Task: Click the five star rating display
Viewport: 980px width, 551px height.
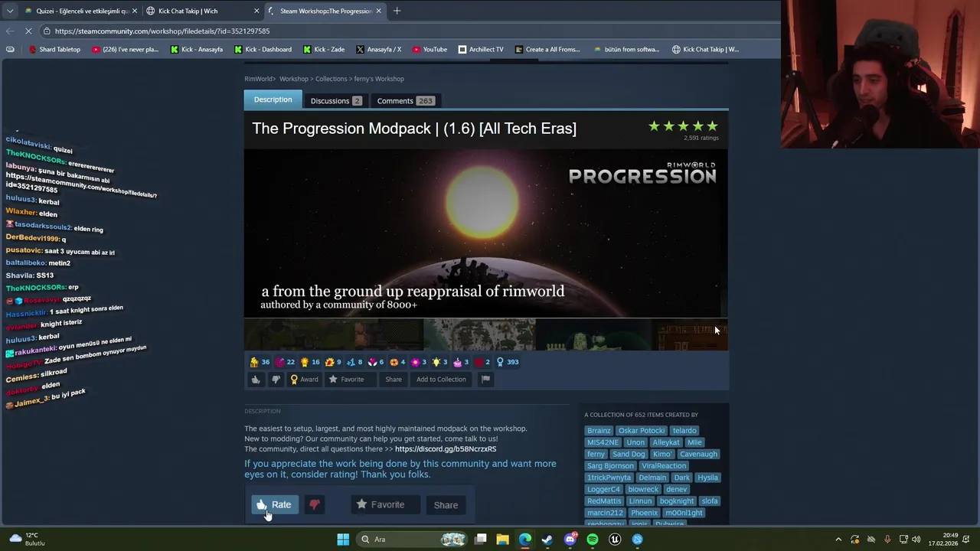Action: coord(683,126)
